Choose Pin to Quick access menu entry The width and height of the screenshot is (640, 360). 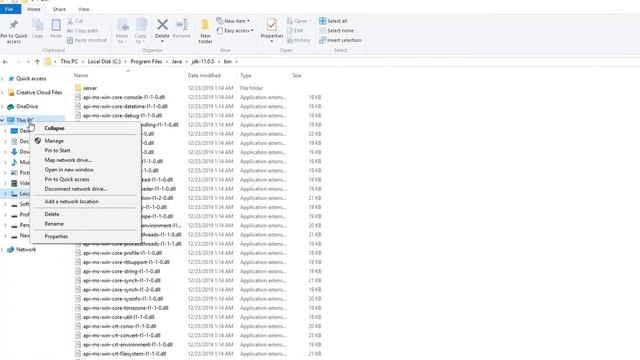coord(67,179)
